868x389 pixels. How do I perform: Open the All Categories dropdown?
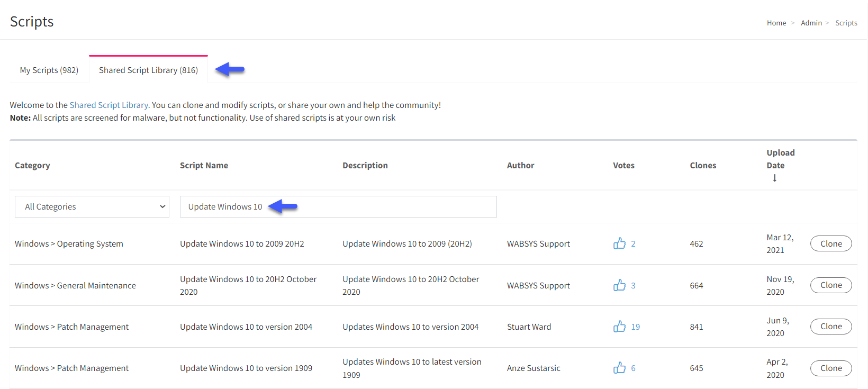pyautogui.click(x=92, y=206)
